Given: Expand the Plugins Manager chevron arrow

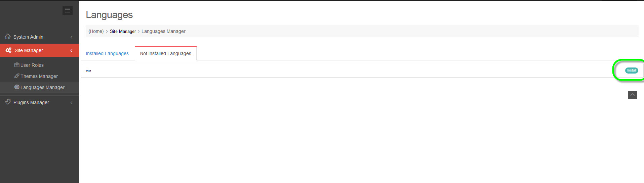Looking at the screenshot, I should pos(71,102).
